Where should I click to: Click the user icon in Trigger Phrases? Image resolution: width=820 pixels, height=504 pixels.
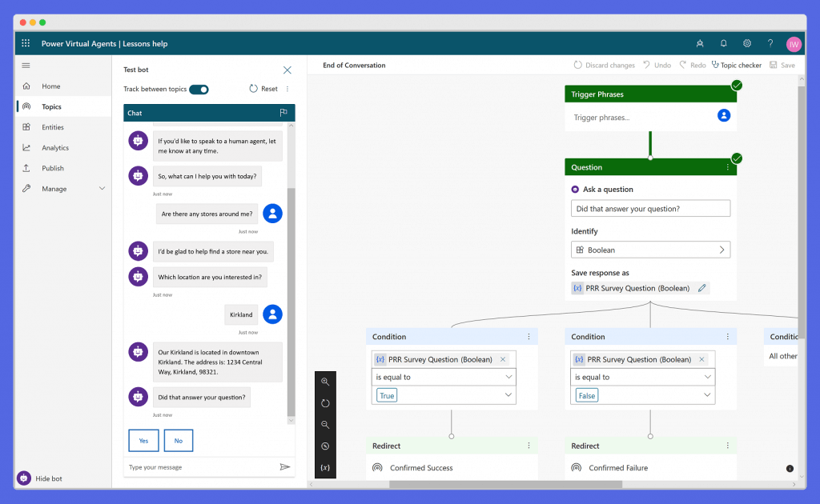pyautogui.click(x=724, y=116)
